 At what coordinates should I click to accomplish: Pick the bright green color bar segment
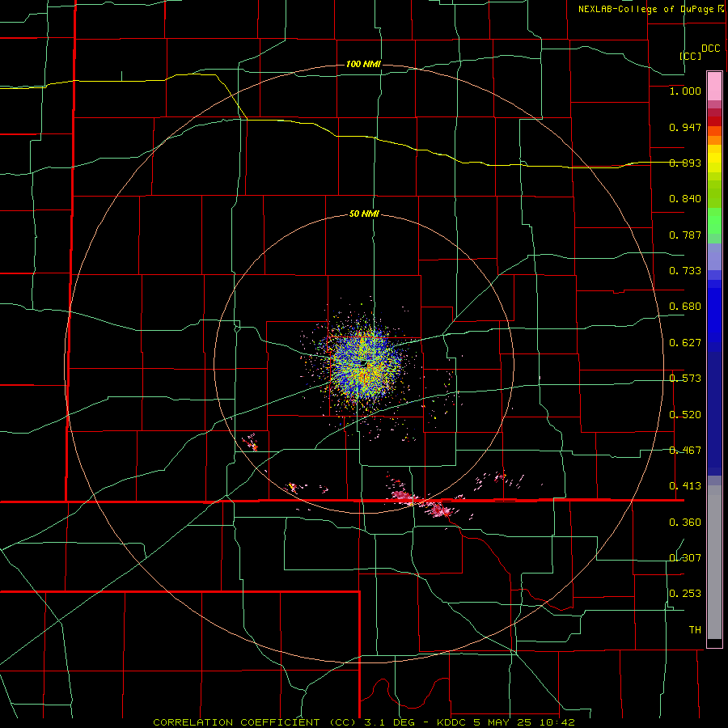(714, 221)
